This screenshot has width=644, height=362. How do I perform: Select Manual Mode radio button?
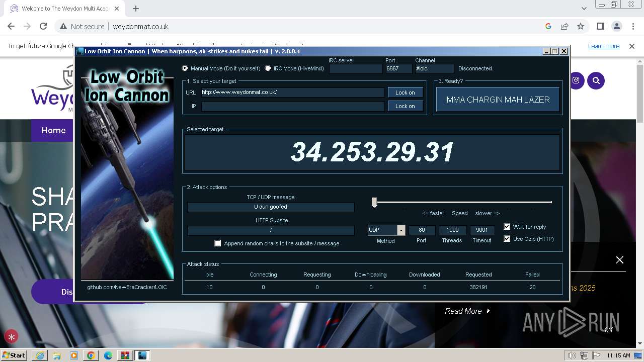(185, 68)
